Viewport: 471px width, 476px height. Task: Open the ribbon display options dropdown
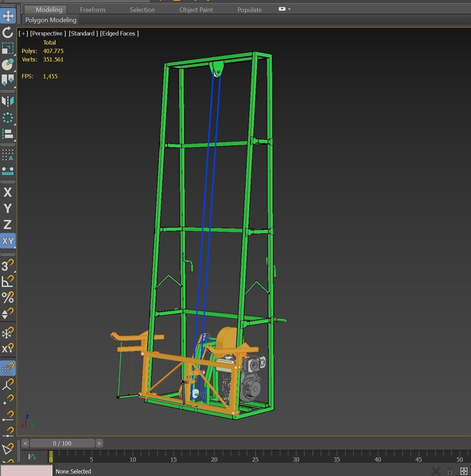(x=284, y=9)
